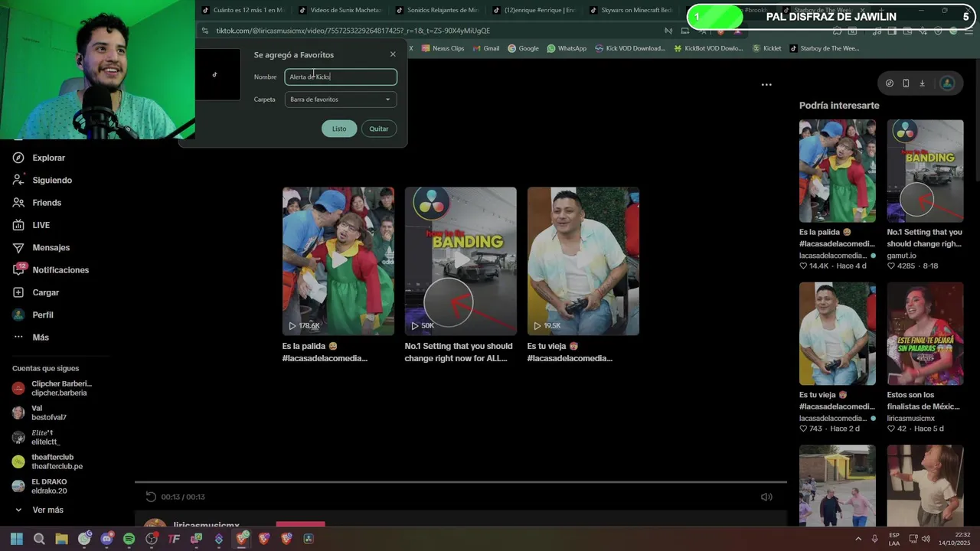Open Perfil page
The image size is (980, 551).
coord(34,315)
